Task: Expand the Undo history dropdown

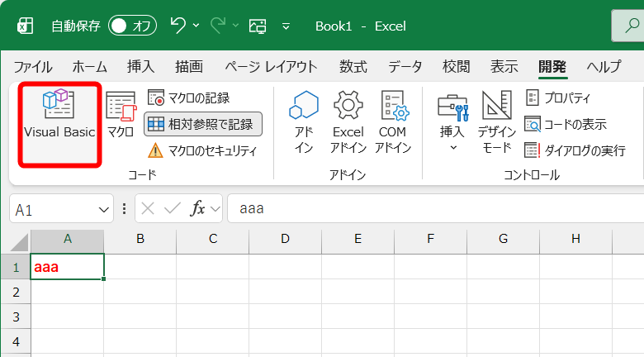Action: pyautogui.click(x=197, y=26)
